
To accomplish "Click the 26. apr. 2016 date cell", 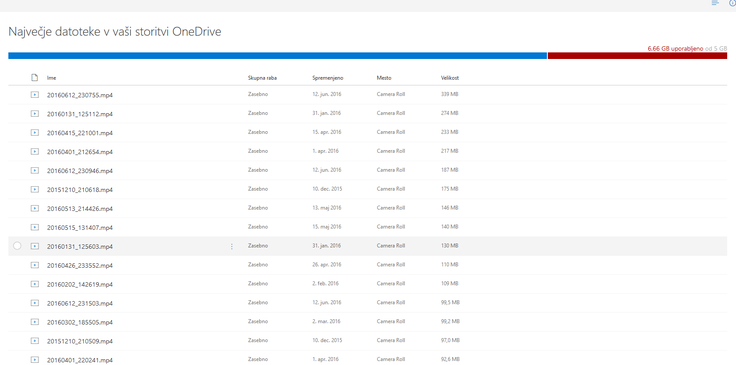I will [327, 265].
